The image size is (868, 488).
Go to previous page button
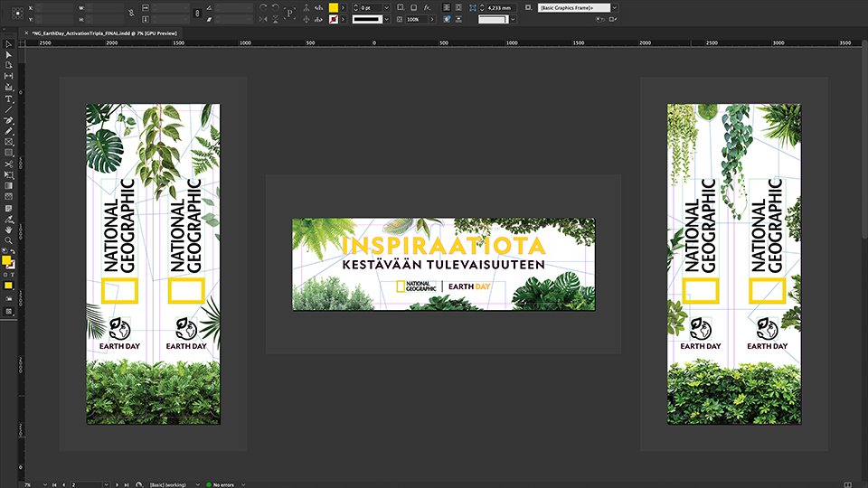[x=63, y=484]
